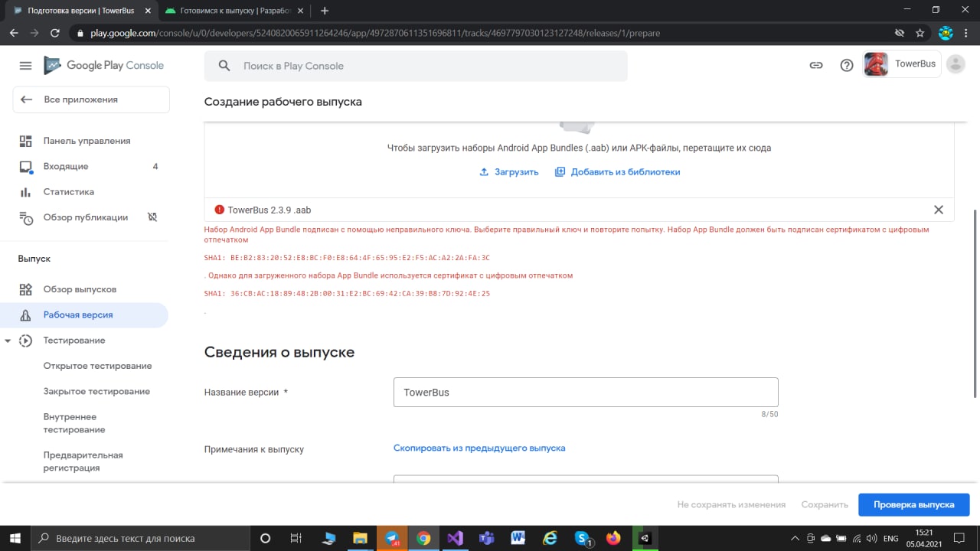Click Загрузить to upload a bundle
The height and width of the screenshot is (551, 980).
pyautogui.click(x=509, y=172)
